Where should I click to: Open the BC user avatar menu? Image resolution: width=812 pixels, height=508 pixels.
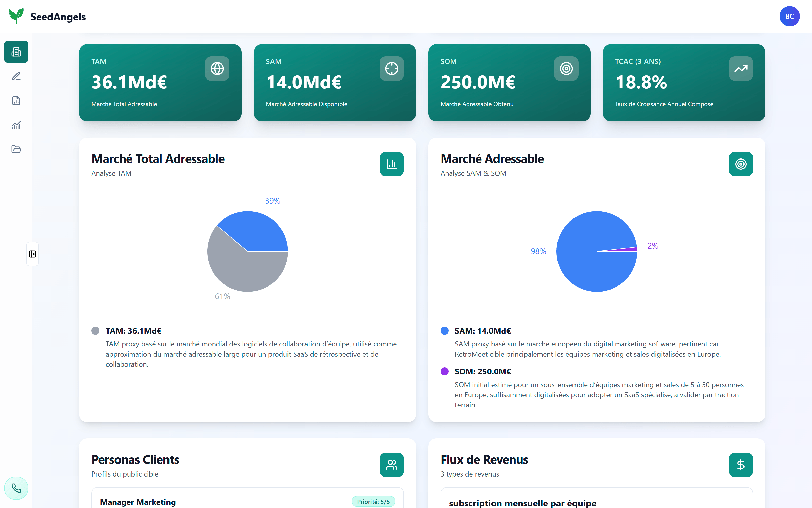tap(789, 16)
